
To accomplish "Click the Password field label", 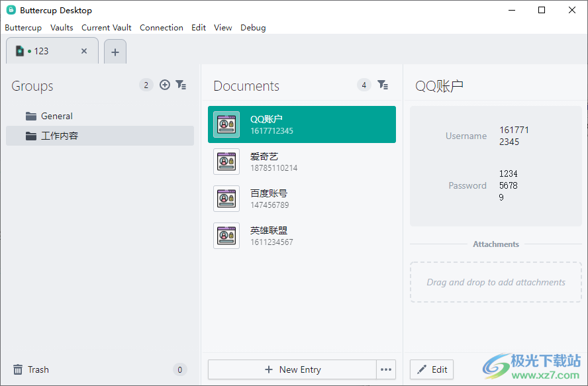I will click(467, 185).
